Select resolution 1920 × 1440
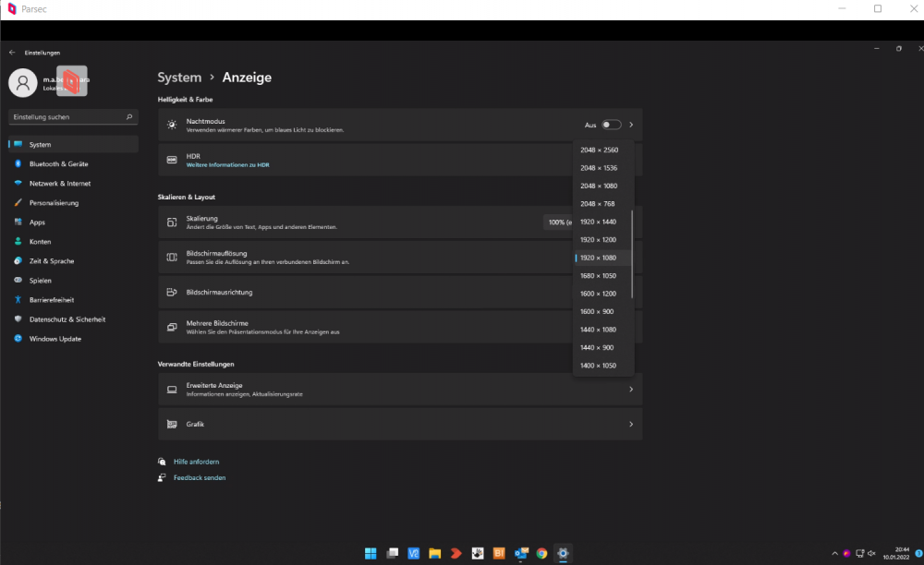924x565 pixels. [602, 222]
